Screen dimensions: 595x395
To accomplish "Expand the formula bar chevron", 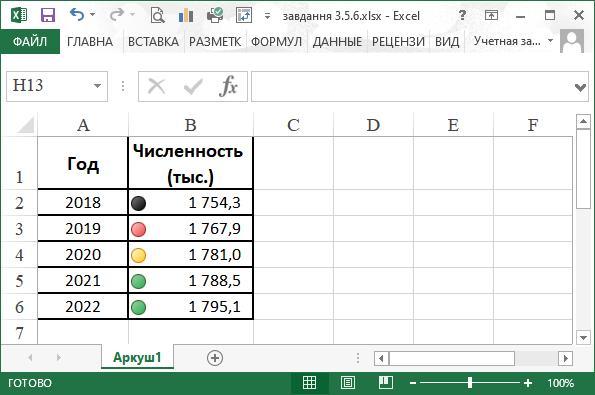I will 580,88.
